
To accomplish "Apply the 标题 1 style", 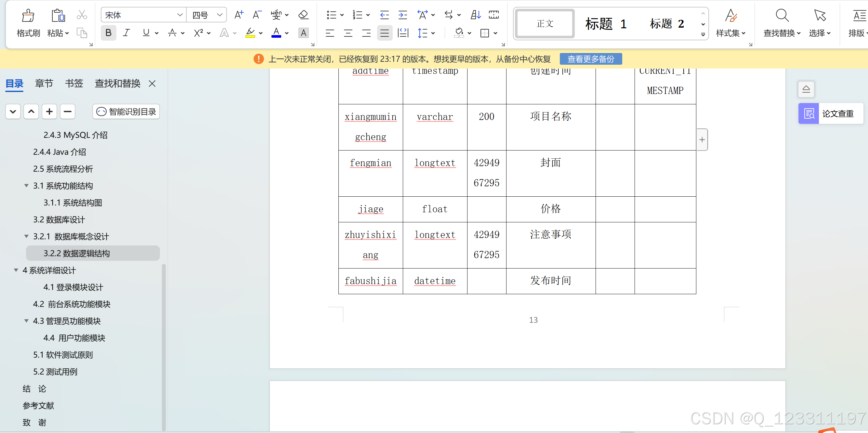I will tap(606, 24).
